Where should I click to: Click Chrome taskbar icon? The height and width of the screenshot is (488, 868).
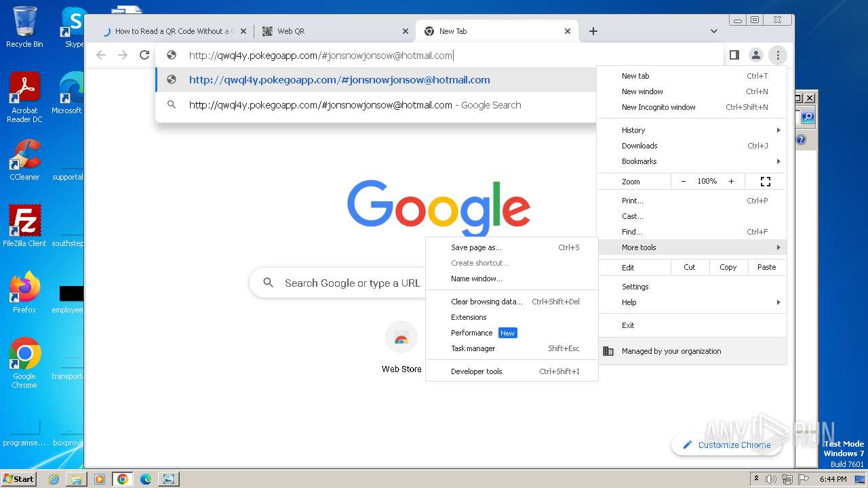pyautogui.click(x=123, y=479)
